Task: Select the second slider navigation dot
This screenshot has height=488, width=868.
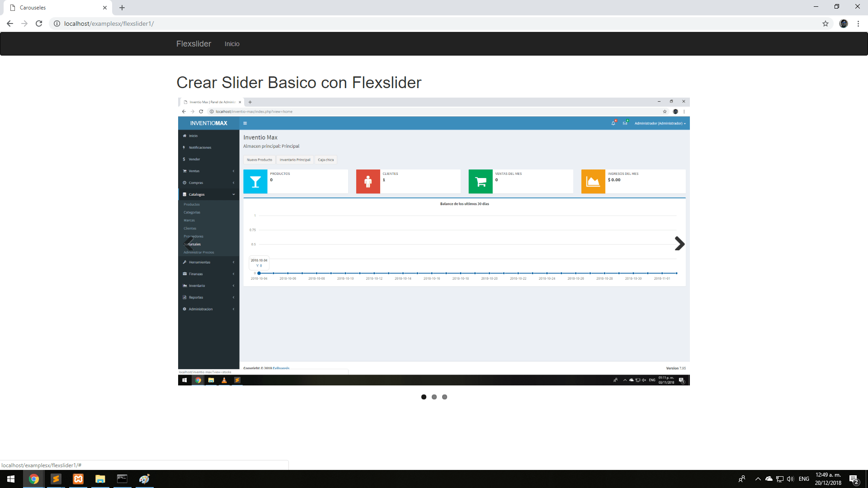Action: click(x=434, y=397)
